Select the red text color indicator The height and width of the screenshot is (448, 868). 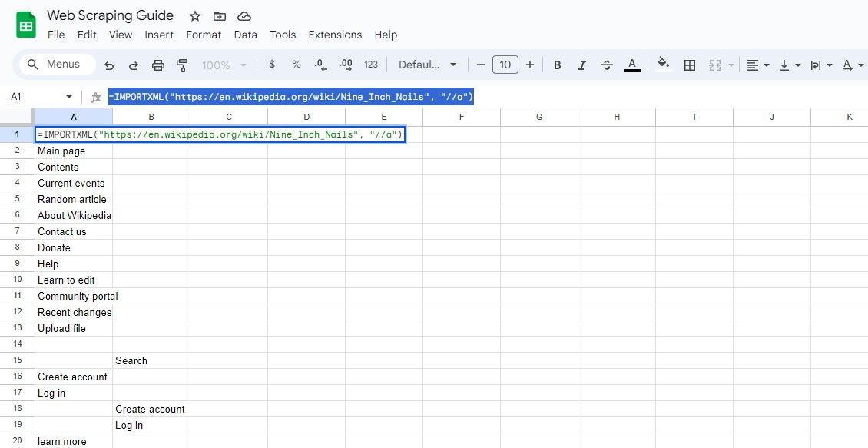632,69
